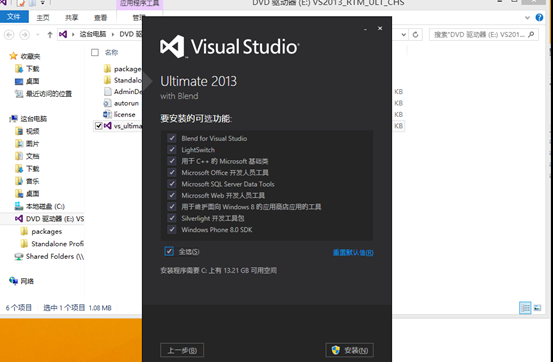Select 网络 network in sidebar
553x362 pixels.
pyautogui.click(x=27, y=281)
